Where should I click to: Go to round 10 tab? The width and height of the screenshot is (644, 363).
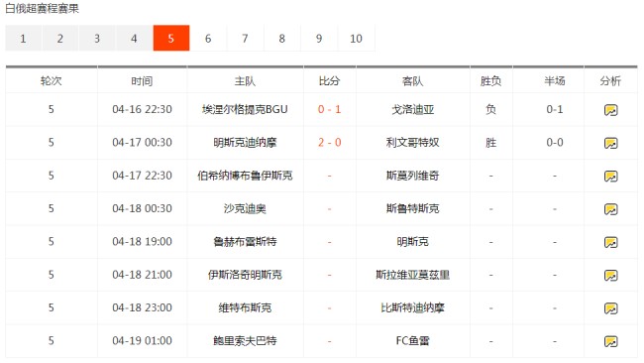pyautogui.click(x=356, y=39)
